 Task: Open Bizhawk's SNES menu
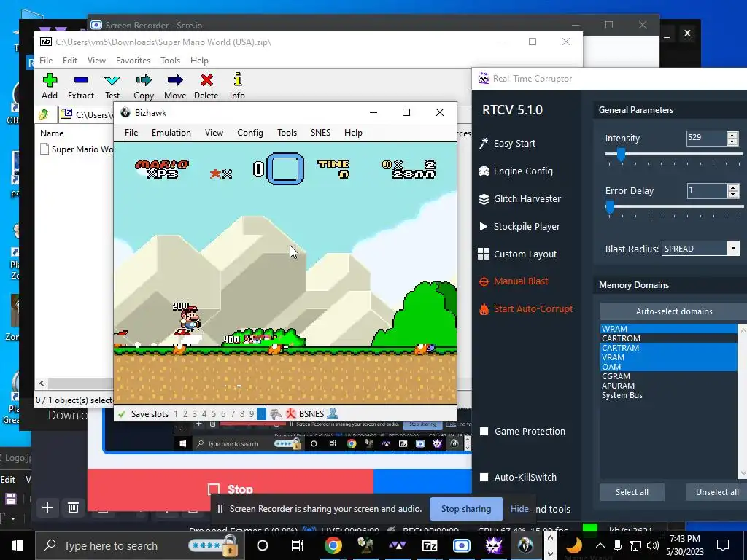(x=320, y=133)
